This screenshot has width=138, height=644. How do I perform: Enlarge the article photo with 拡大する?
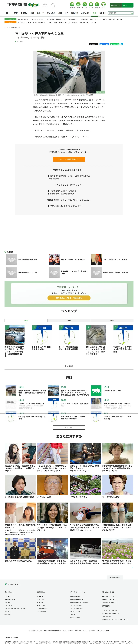(100, 92)
